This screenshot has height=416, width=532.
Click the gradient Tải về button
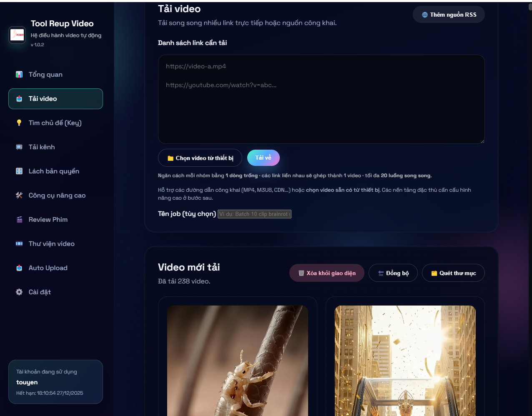pos(263,158)
